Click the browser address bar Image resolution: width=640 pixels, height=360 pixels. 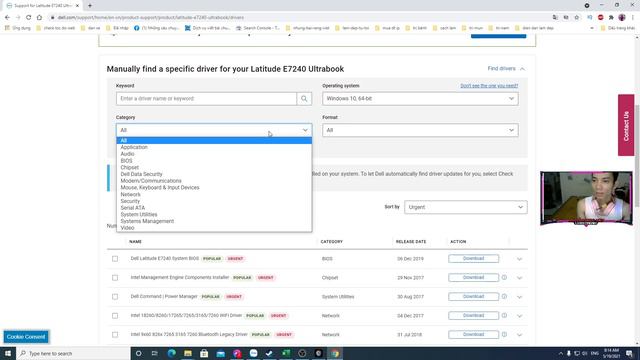302,18
